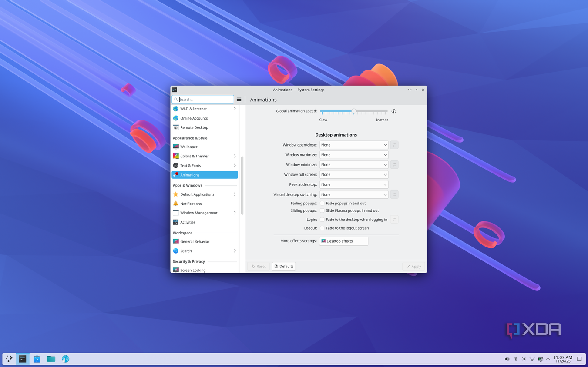Open the Virtual desktop switching dropdown
Screen dimensions: 588x367
(354, 194)
